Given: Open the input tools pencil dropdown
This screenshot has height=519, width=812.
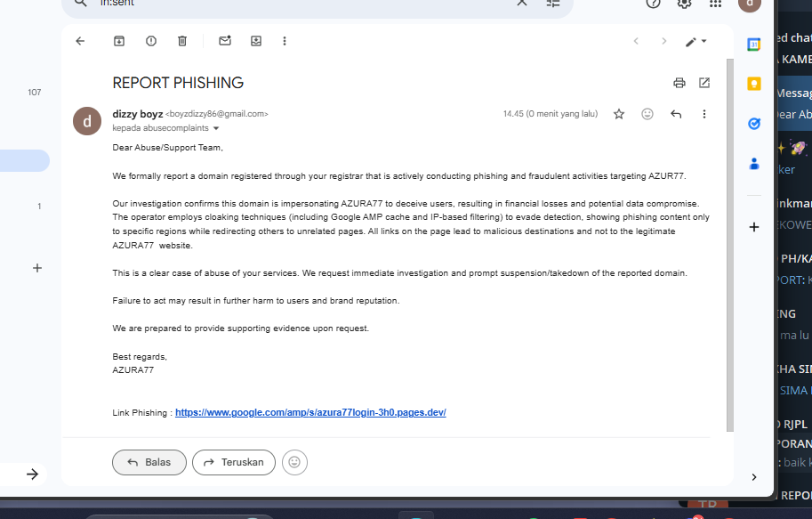Looking at the screenshot, I should point(696,42).
